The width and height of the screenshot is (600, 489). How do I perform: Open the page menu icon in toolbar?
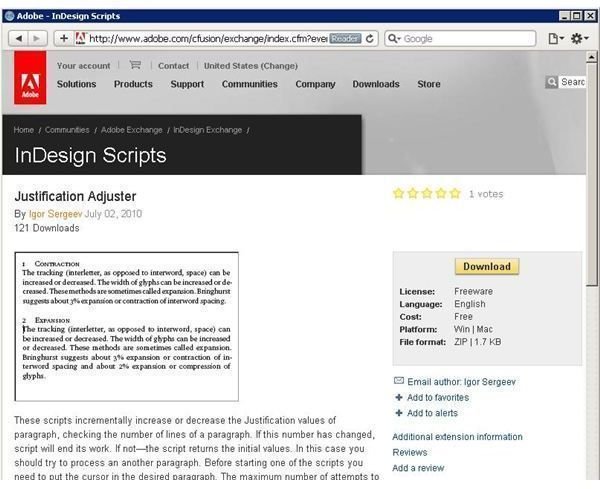556,38
